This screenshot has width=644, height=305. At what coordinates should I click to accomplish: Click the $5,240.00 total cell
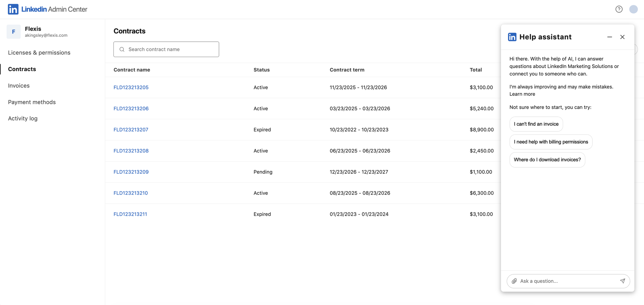[482, 109]
